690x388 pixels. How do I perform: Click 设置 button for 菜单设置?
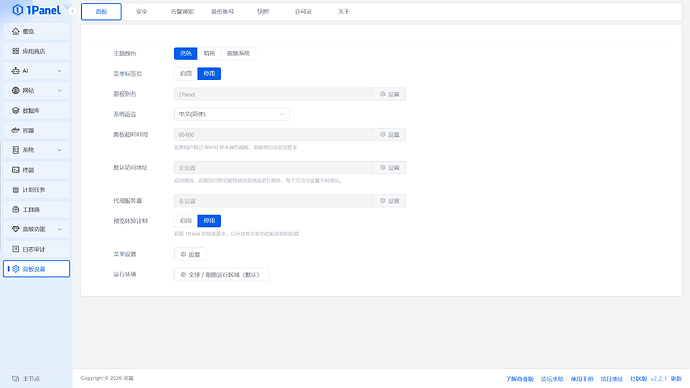click(190, 254)
